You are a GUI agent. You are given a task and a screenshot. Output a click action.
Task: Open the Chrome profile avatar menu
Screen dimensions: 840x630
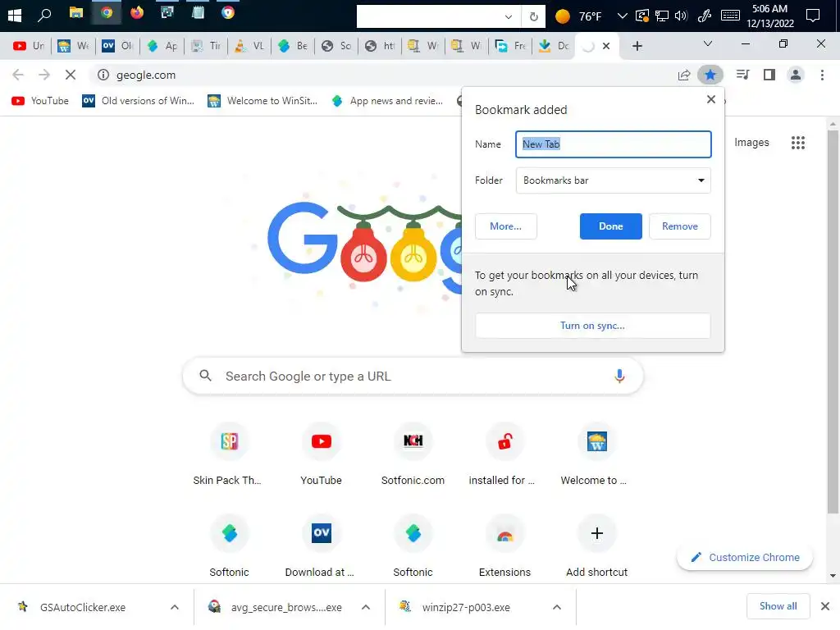click(796, 75)
